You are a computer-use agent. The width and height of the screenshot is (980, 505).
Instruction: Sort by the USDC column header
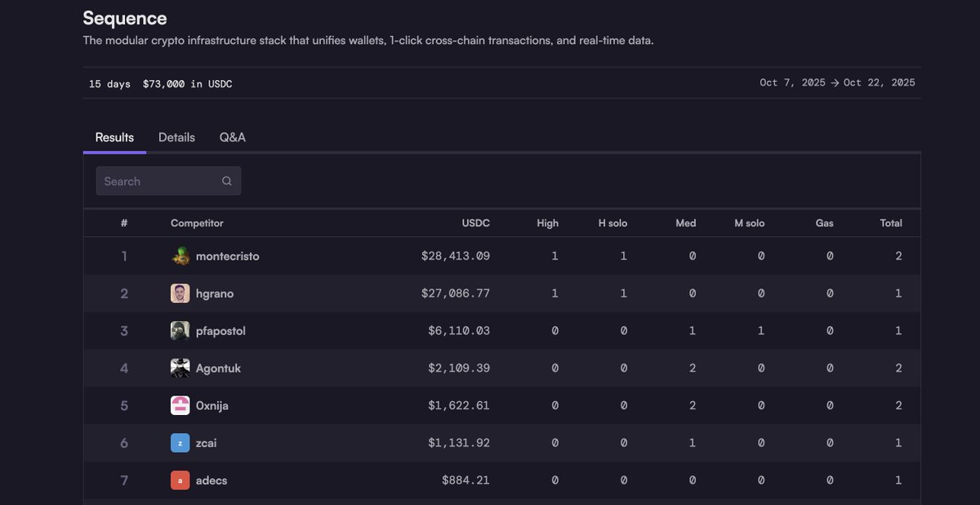pos(475,223)
